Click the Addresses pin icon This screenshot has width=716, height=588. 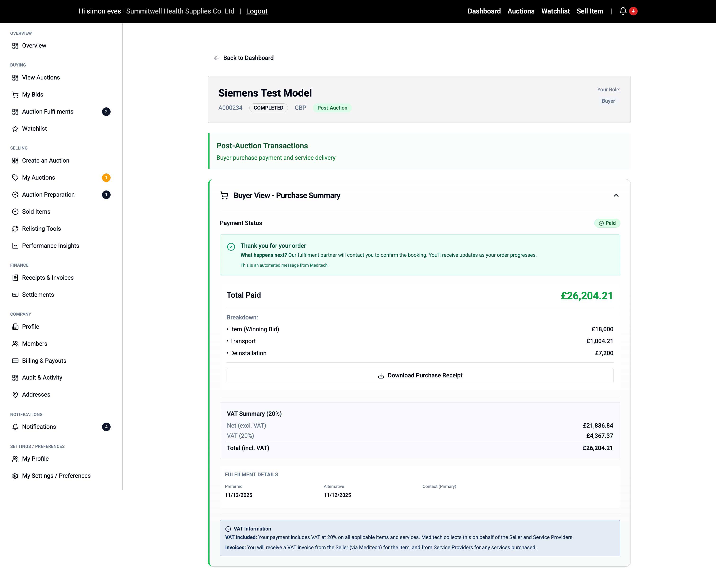(x=15, y=395)
